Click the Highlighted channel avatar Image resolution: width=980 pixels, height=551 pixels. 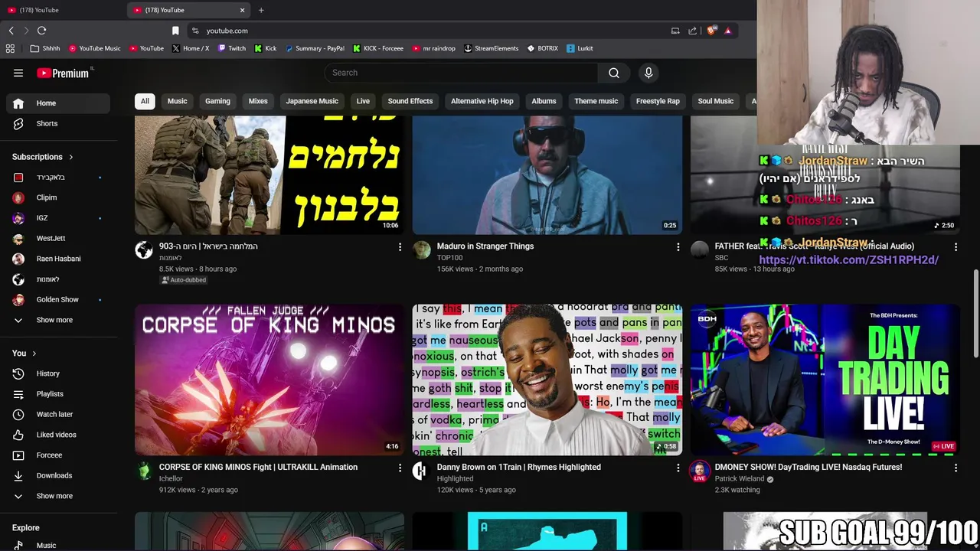[422, 471]
